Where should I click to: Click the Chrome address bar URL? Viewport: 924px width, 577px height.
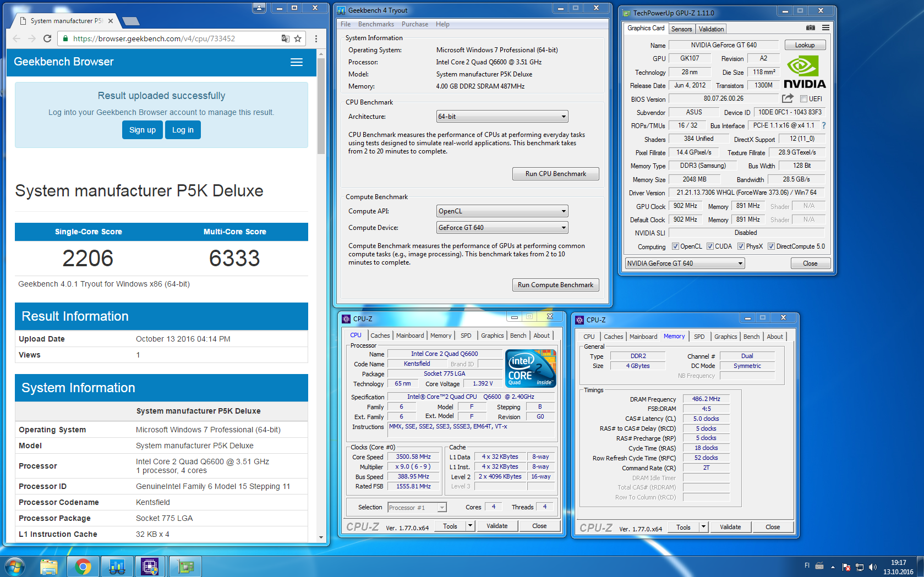pyautogui.click(x=154, y=39)
